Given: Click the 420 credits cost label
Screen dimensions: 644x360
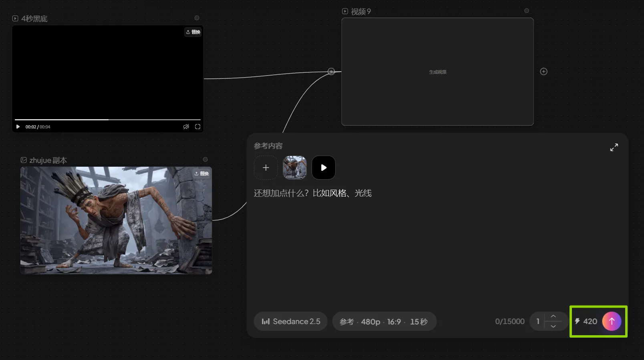Looking at the screenshot, I should coord(586,321).
